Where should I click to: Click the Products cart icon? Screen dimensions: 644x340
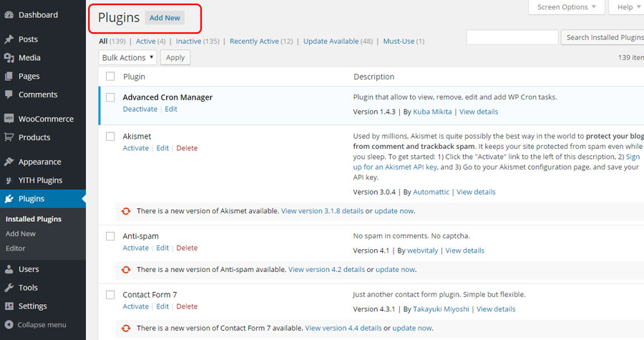point(9,137)
